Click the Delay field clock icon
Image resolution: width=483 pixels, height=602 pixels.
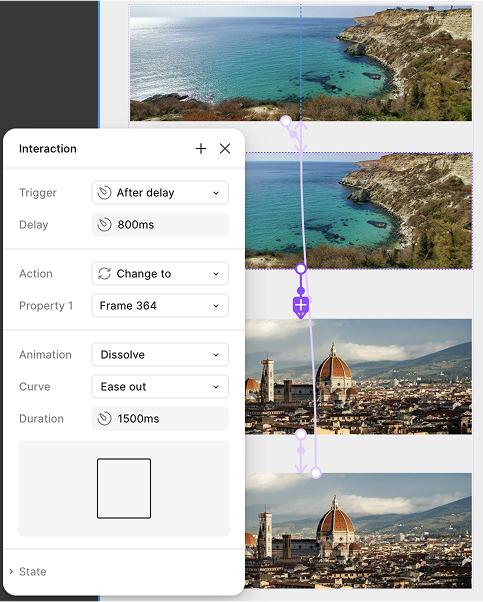[104, 225]
